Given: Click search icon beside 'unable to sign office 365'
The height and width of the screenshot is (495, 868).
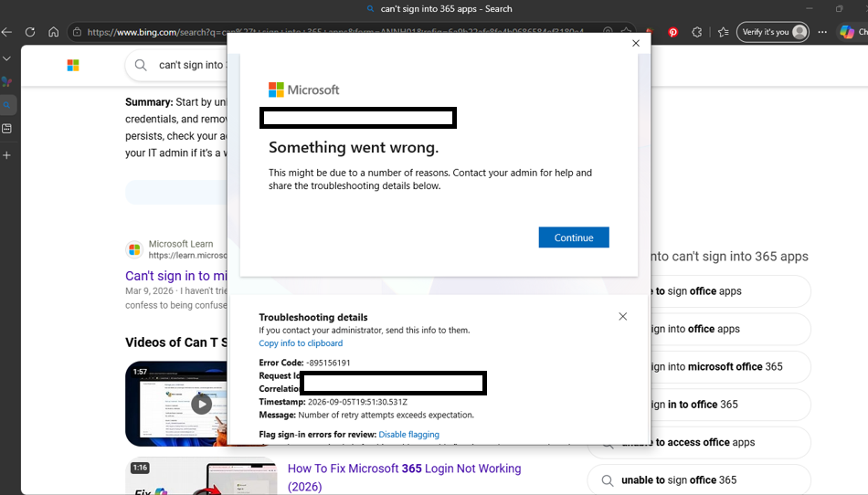Looking at the screenshot, I should 608,480.
